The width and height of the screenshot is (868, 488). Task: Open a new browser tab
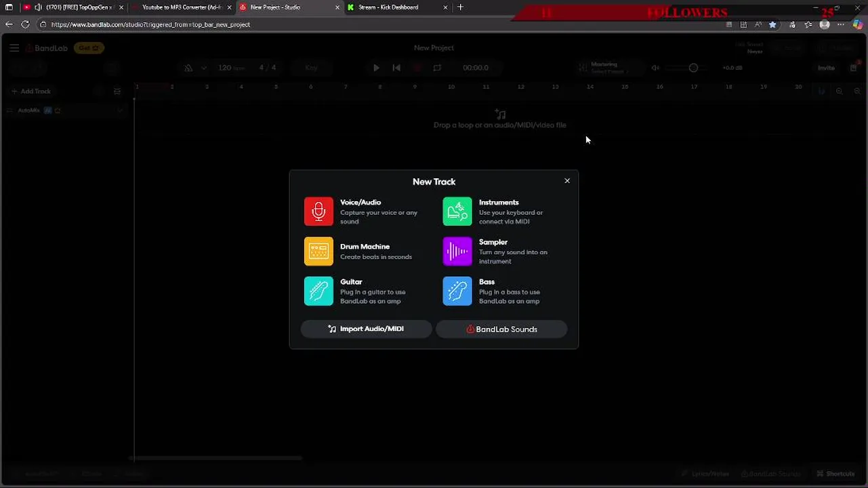461,7
